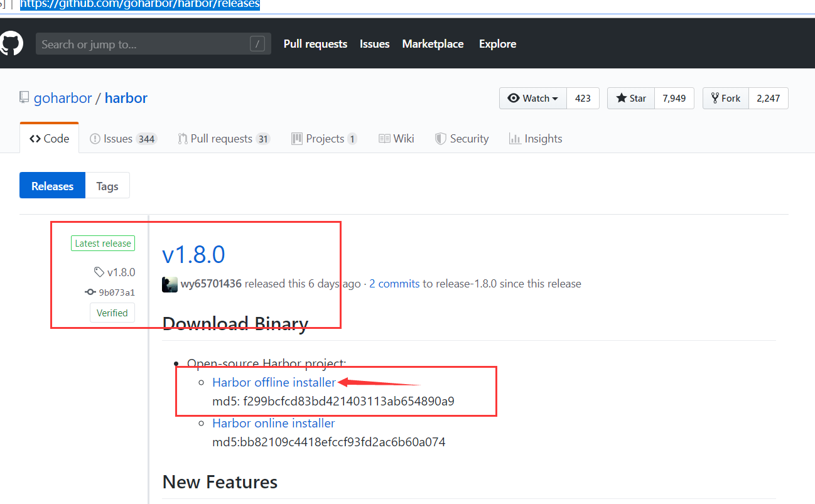Click the Verified signature badge

click(x=112, y=313)
